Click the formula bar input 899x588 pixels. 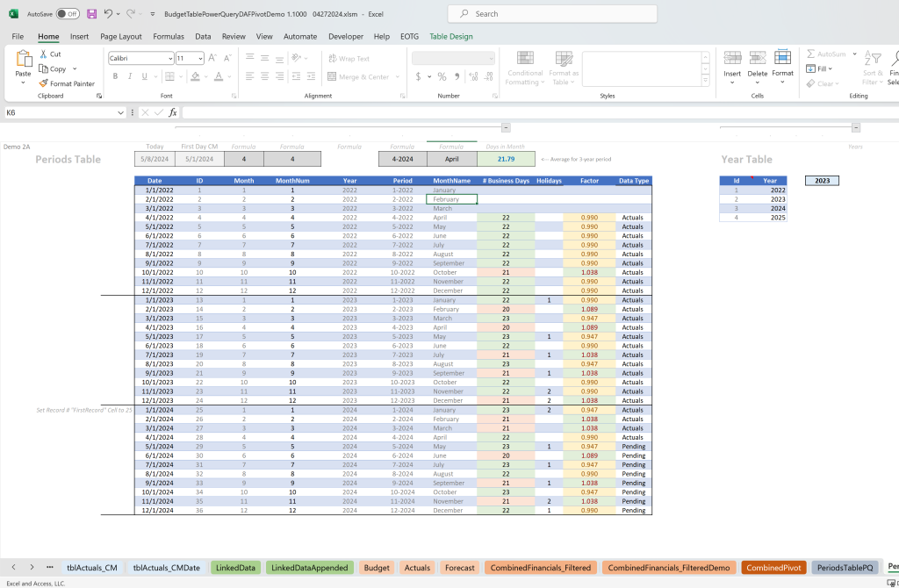pos(539,113)
